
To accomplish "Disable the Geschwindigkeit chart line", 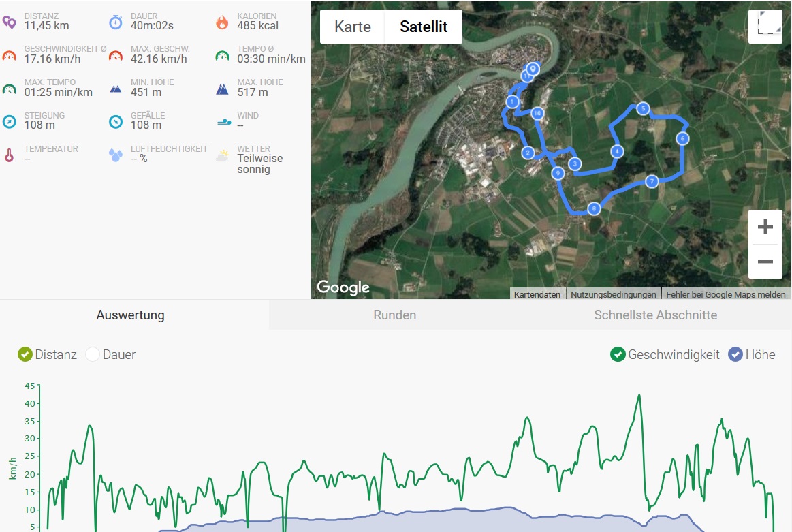I will pyautogui.click(x=618, y=354).
